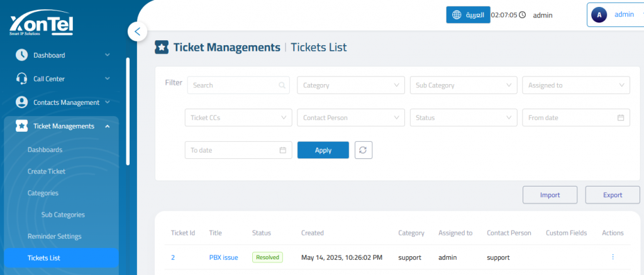
Task: Click the Export button
Action: coord(613,195)
